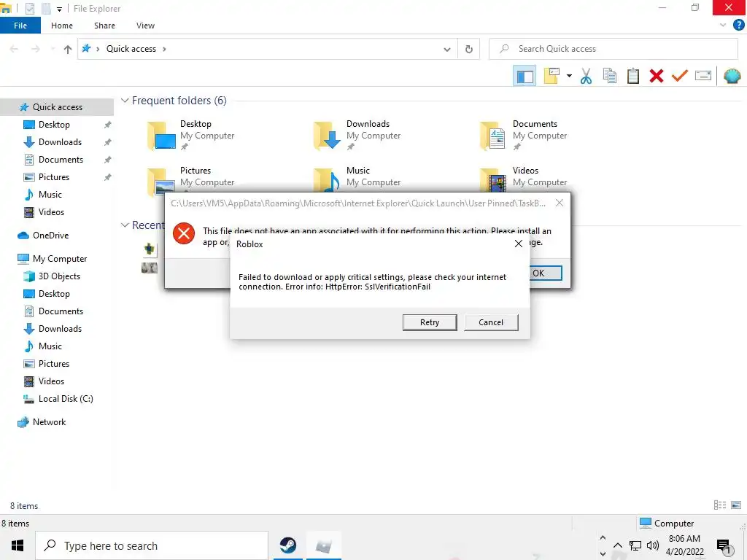
Task: Go forward in File Explorer history
Action: click(x=35, y=49)
